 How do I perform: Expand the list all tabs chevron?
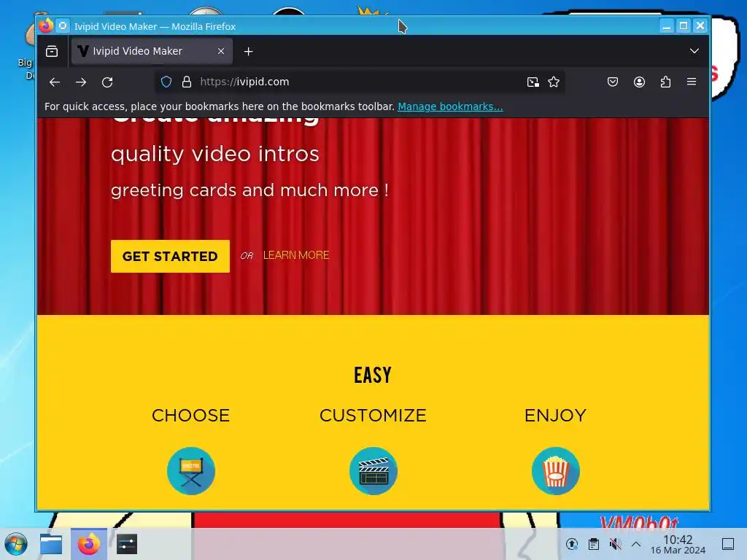pos(694,51)
